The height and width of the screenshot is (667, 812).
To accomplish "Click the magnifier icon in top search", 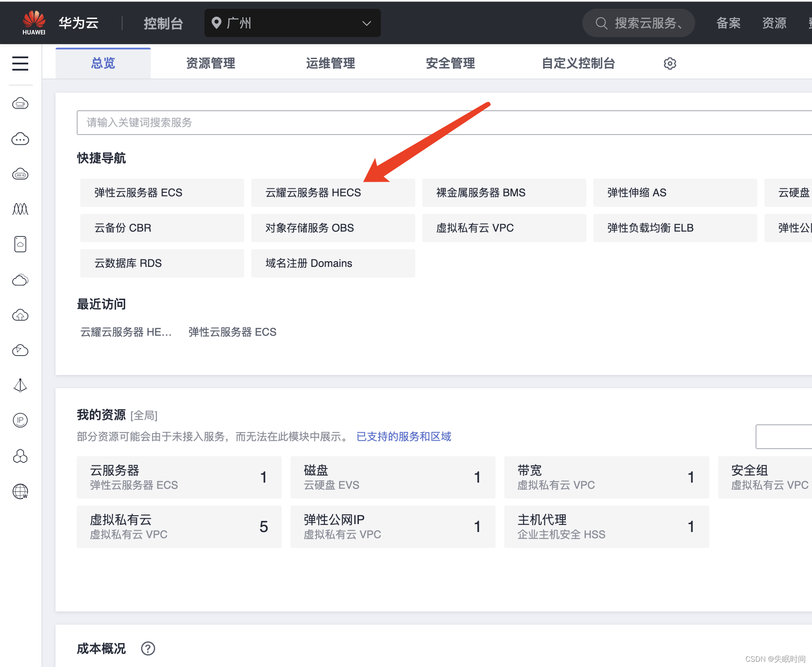I will point(601,23).
